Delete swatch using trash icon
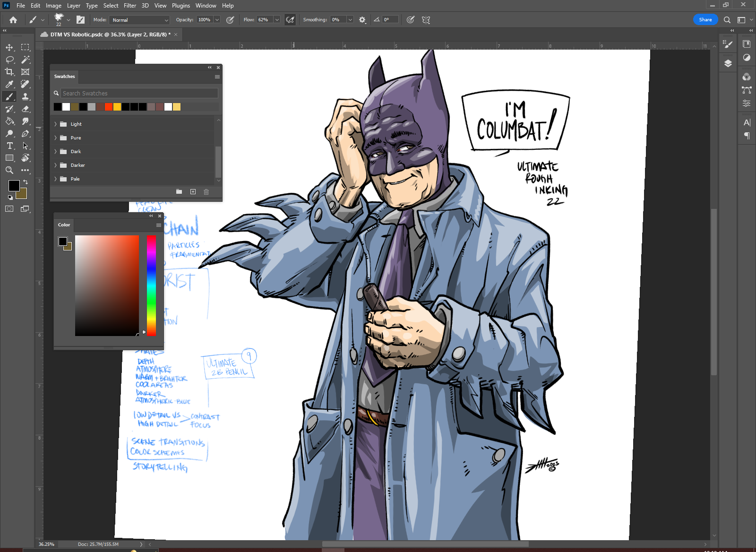The height and width of the screenshot is (552, 756). point(206,191)
